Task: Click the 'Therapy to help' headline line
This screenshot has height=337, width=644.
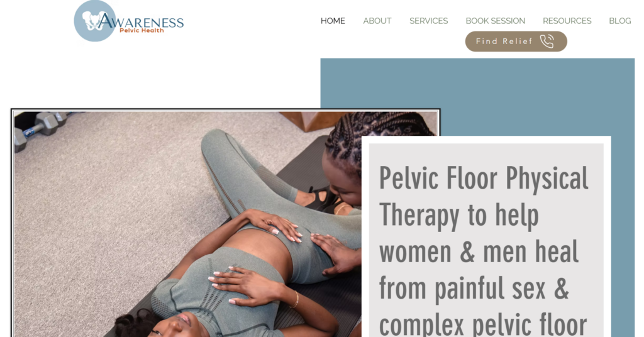Action: (458, 215)
